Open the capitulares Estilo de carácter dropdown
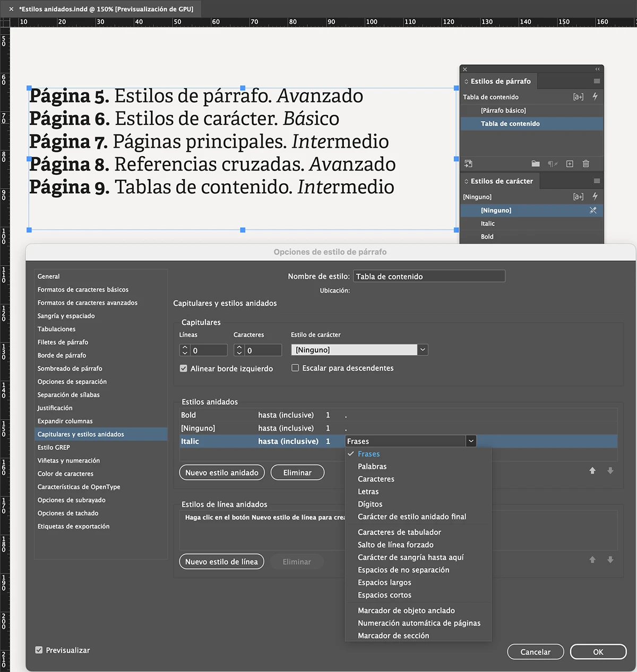This screenshot has width=637, height=672. coord(423,350)
